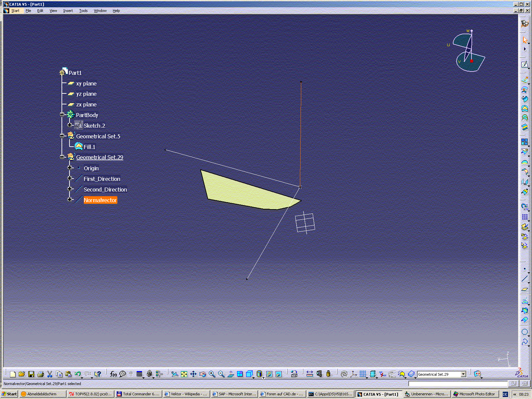Open the Edit menu
The width and height of the screenshot is (532, 399).
pos(40,11)
